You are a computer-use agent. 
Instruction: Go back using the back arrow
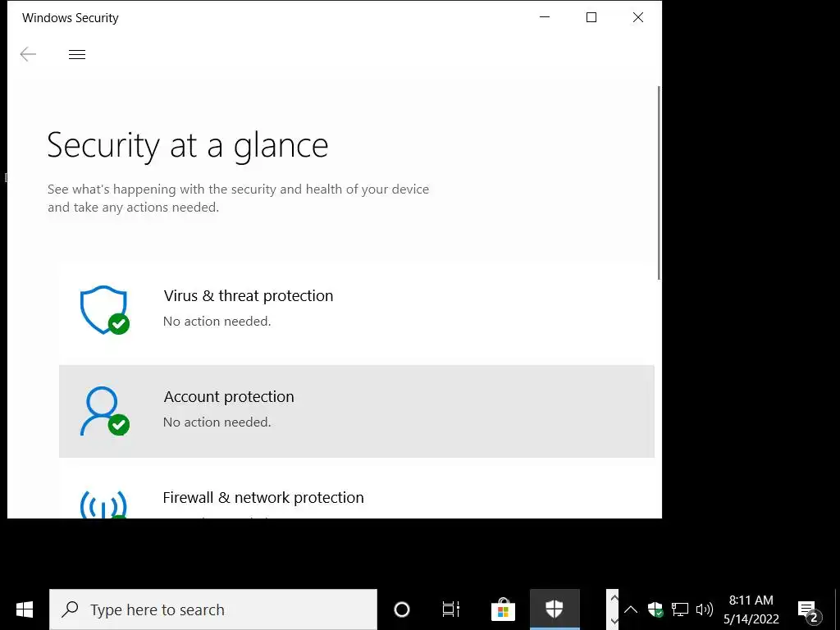pyautogui.click(x=28, y=54)
